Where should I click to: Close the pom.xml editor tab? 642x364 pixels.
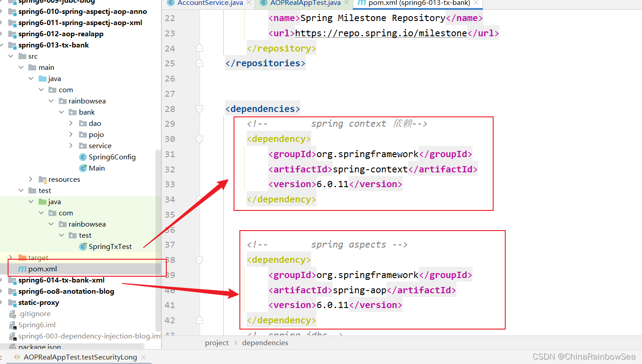[x=477, y=3]
